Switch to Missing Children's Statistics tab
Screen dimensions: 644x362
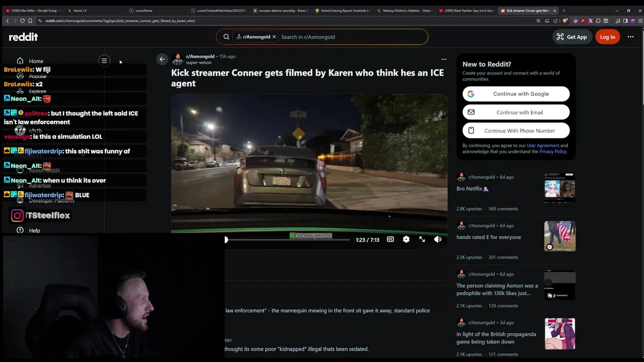point(404,11)
